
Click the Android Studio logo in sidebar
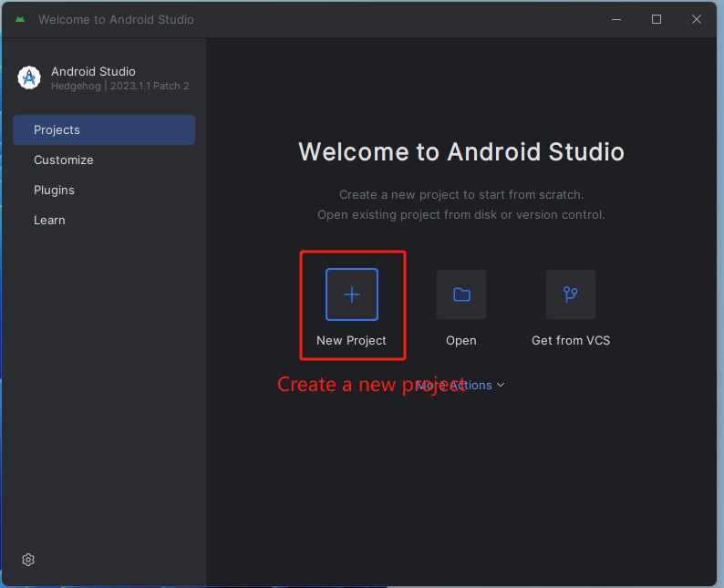click(29, 77)
